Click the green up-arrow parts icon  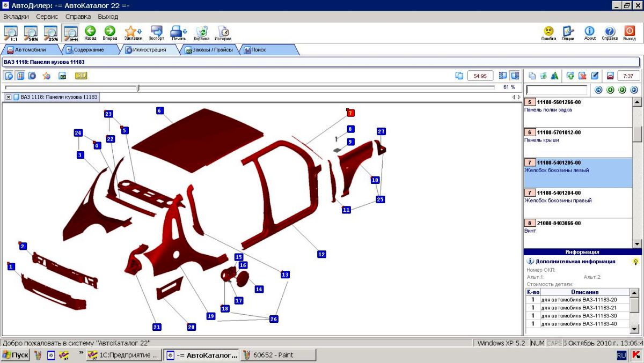tap(570, 76)
